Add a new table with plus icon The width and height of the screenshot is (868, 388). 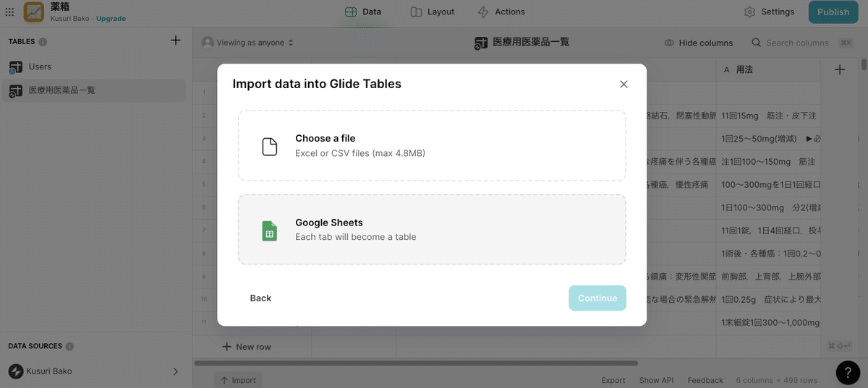click(x=175, y=40)
